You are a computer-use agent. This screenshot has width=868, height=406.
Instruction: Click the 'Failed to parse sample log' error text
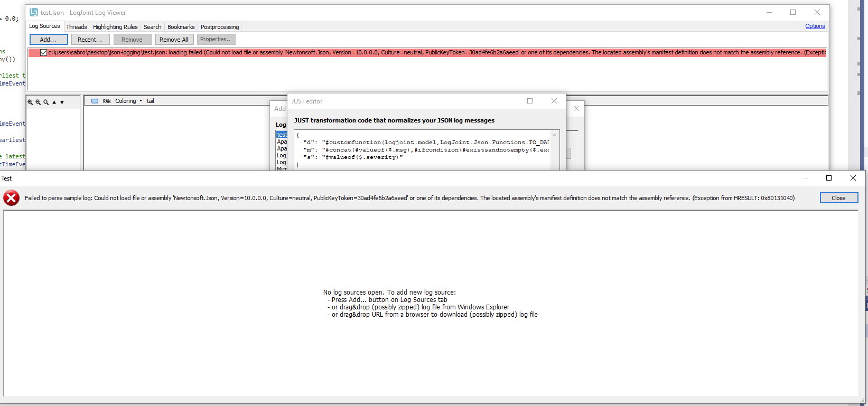coord(409,198)
